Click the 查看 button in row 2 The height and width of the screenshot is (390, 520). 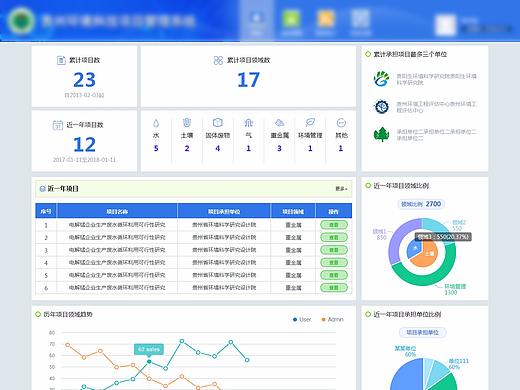(334, 237)
